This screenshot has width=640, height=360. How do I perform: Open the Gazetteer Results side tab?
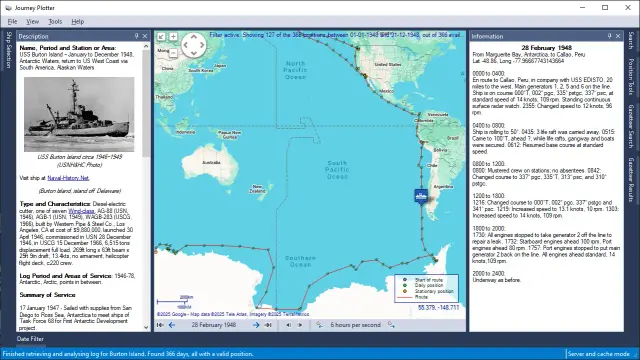point(631,180)
